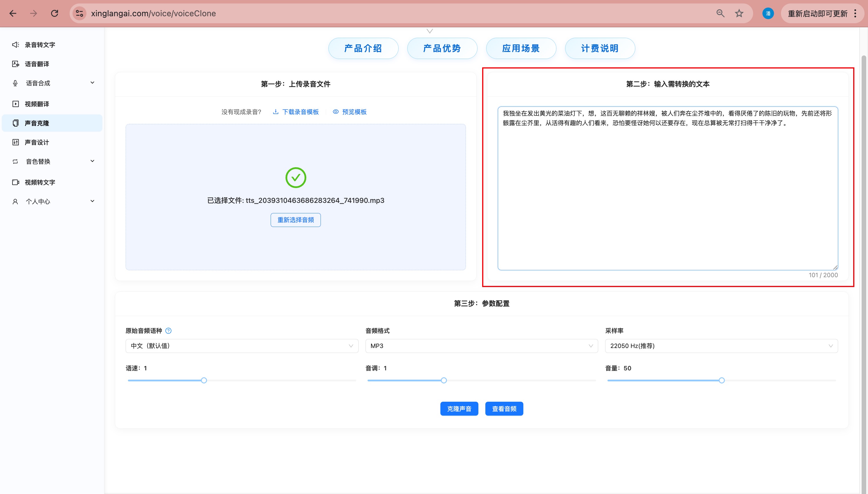Click the textarea resize handle corner
868x494 pixels.
coord(835,267)
